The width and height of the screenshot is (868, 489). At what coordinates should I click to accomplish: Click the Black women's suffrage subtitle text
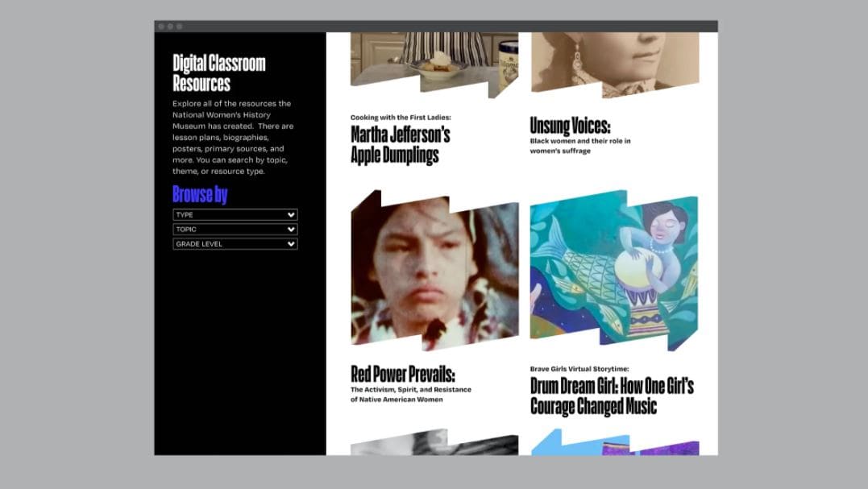tap(579, 146)
